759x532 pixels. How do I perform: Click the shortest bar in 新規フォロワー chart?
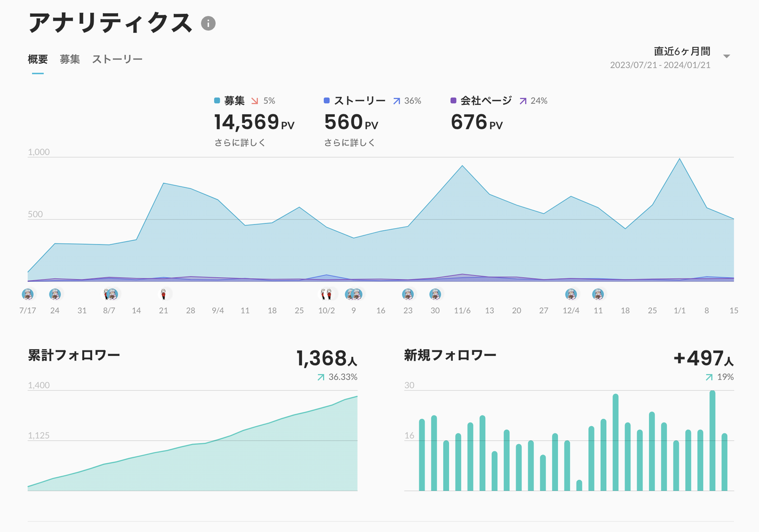coord(579,485)
